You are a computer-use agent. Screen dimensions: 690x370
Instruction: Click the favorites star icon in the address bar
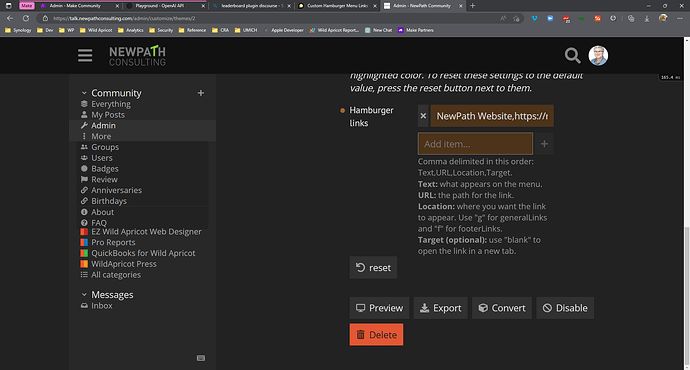tap(516, 18)
